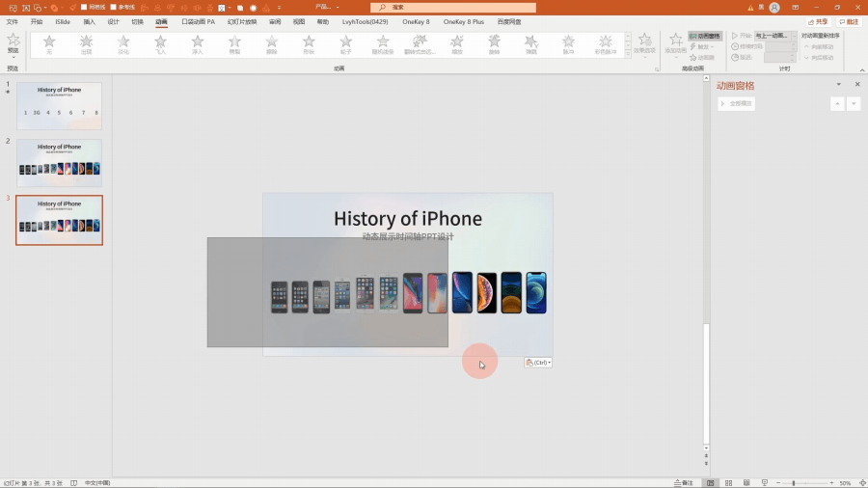
Task: Open the 口袋动画 PA tab
Action: (x=198, y=21)
